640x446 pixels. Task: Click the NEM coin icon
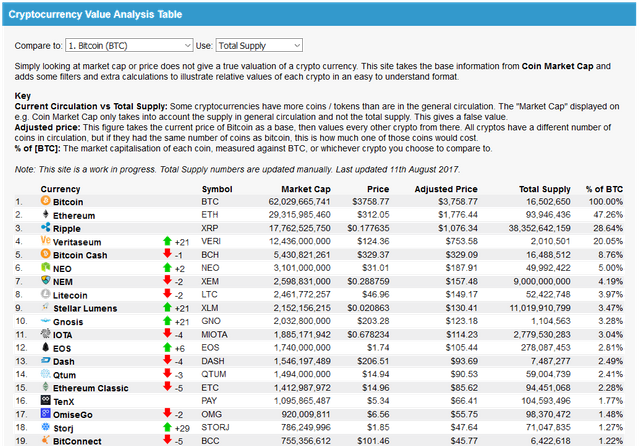[45, 280]
